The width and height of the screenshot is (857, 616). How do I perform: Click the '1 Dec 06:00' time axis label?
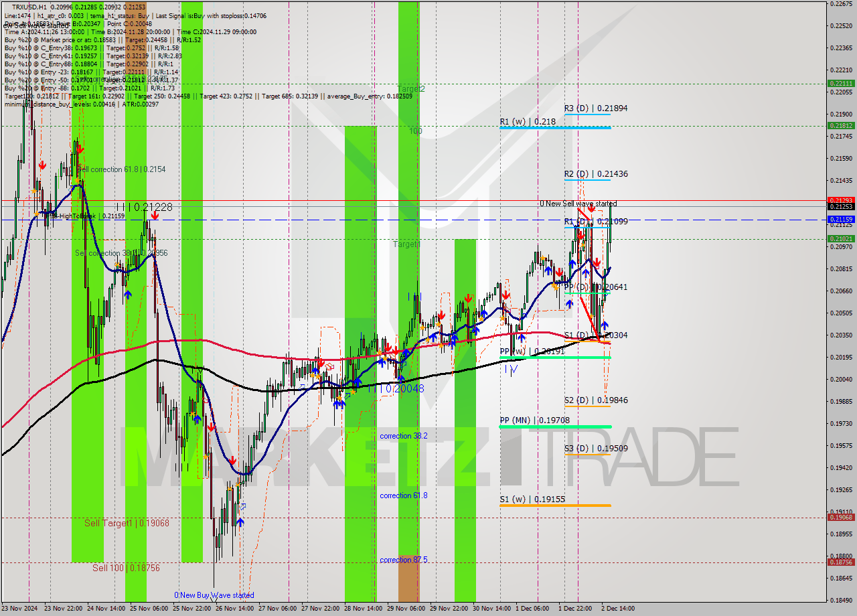click(533, 609)
